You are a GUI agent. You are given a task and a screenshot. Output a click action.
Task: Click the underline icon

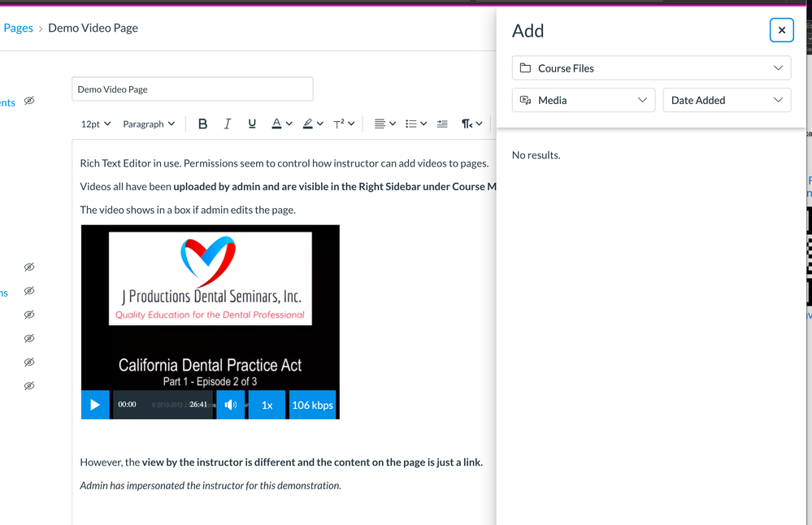tap(252, 124)
